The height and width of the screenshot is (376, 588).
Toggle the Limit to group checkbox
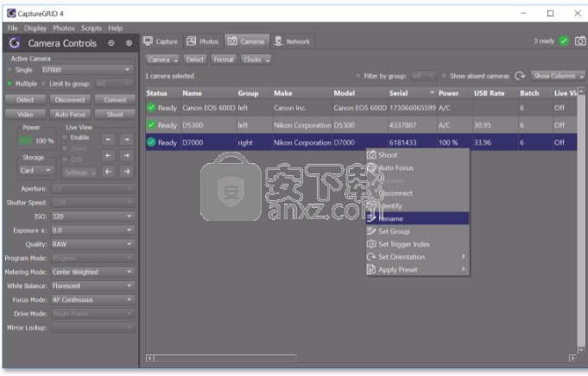pyautogui.click(x=44, y=84)
